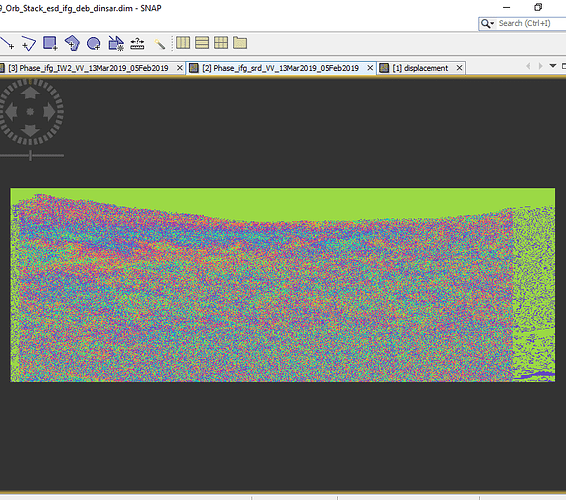Switch to the displacement tab
The height and width of the screenshot is (500, 566).
coord(420,68)
